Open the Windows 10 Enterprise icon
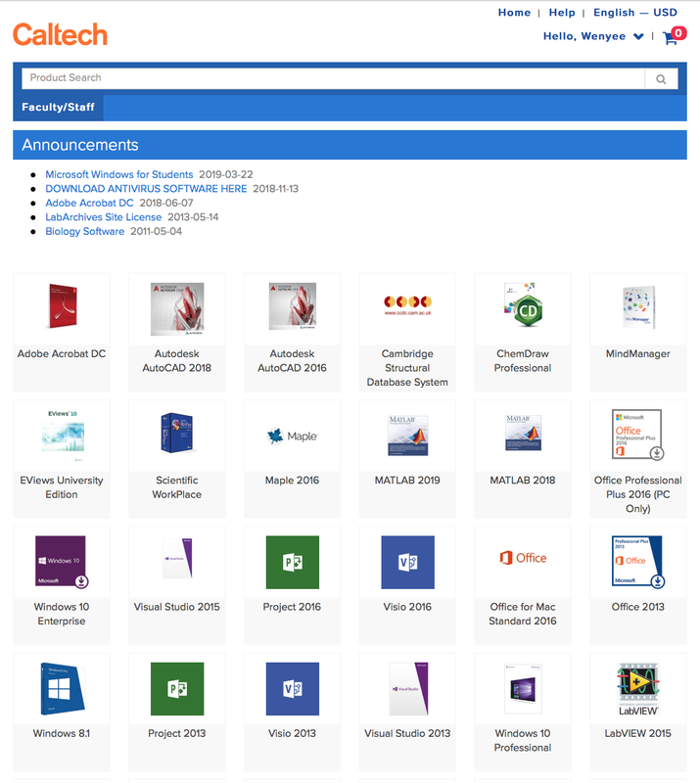The image size is (700, 783). point(62,562)
